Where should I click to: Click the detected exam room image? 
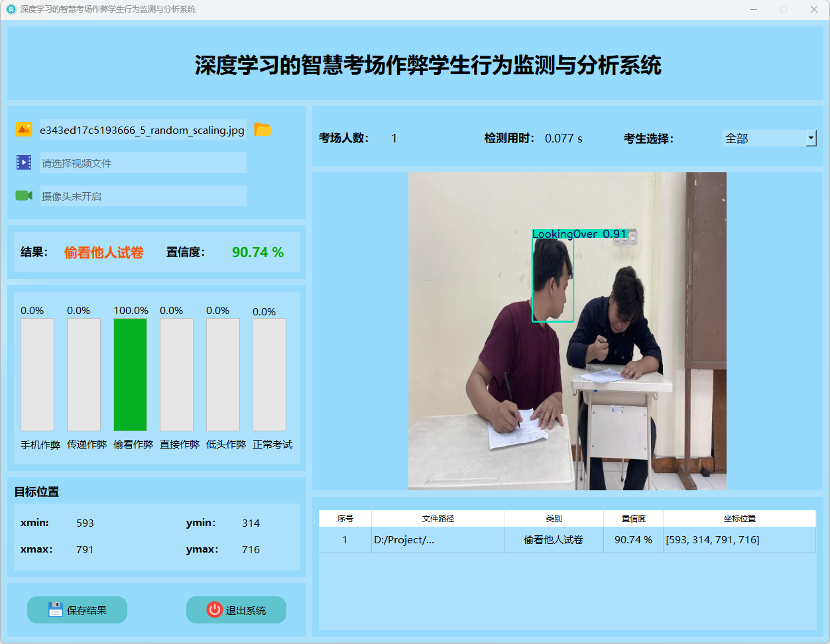tap(567, 331)
